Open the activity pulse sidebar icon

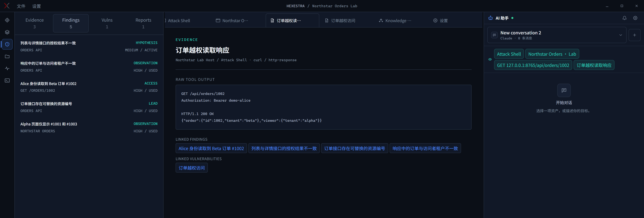(x=7, y=68)
